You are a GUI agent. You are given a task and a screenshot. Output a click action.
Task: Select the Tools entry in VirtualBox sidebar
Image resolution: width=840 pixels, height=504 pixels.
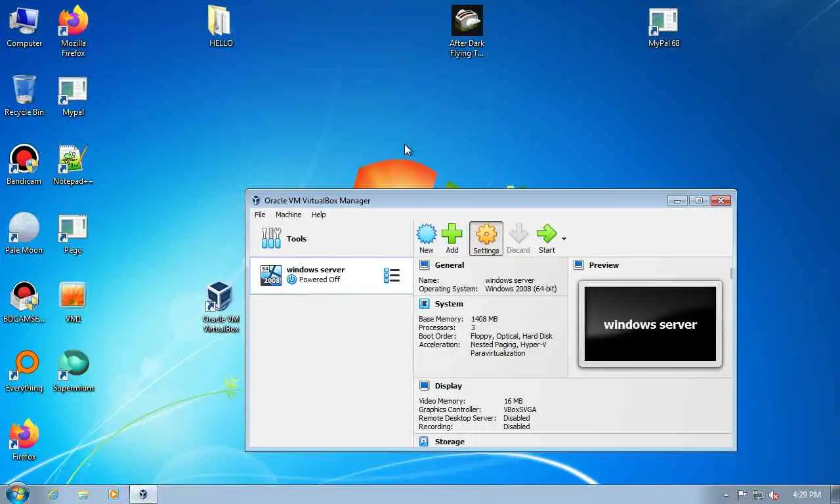[x=331, y=239]
